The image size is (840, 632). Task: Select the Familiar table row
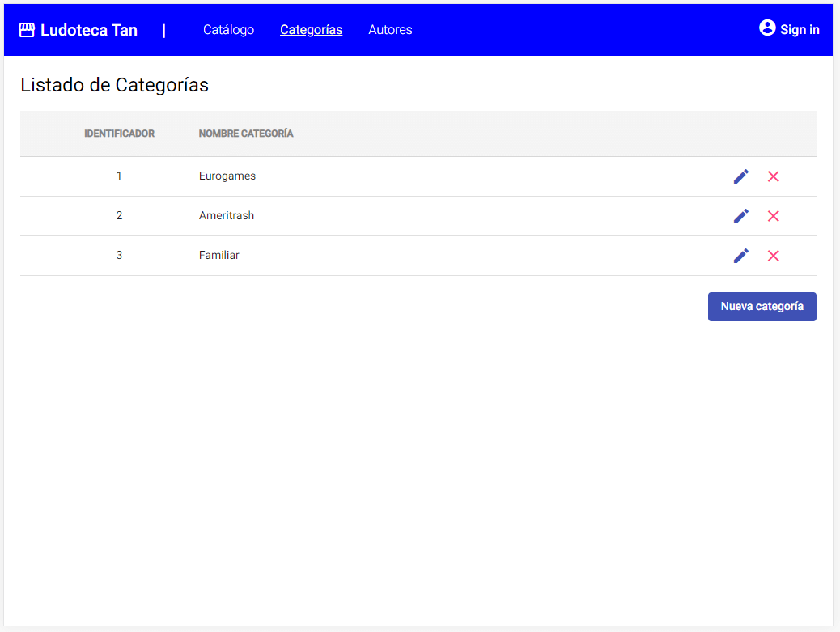[405, 256]
